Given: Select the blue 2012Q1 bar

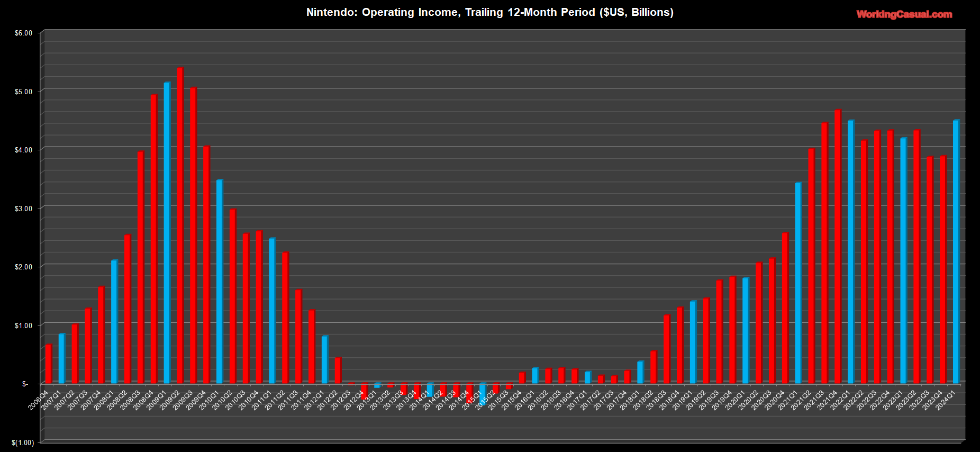Looking at the screenshot, I should tap(325, 359).
